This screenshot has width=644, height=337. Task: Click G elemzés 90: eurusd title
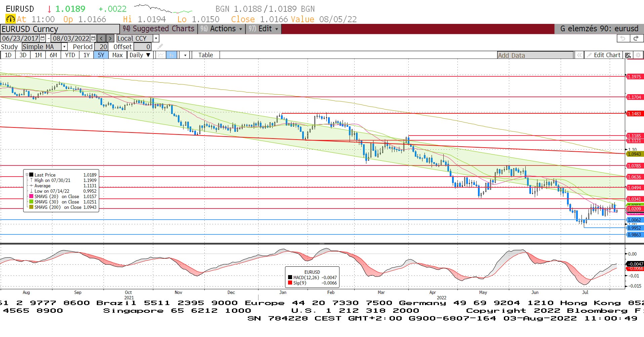point(599,29)
